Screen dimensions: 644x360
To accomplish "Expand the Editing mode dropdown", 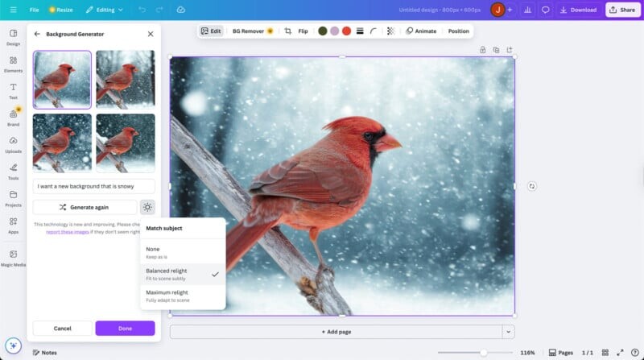I will point(105,10).
